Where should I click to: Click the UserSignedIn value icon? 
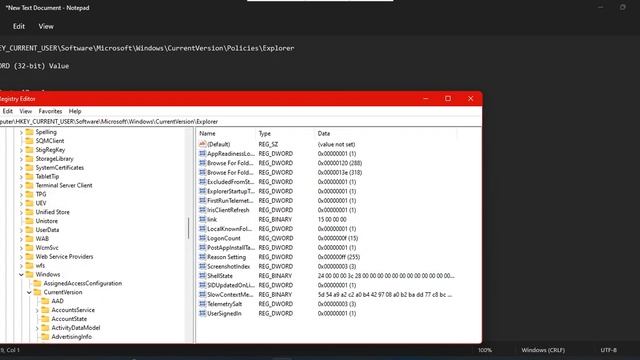click(x=202, y=313)
